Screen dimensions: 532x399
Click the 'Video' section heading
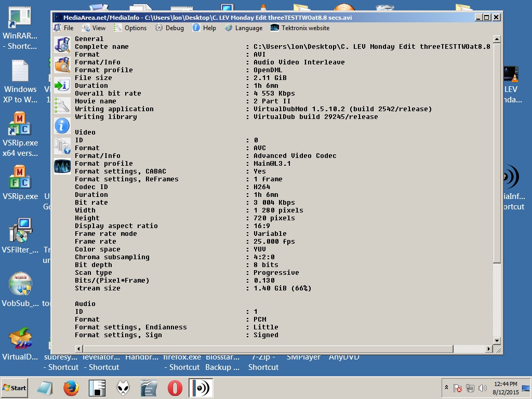(x=85, y=132)
